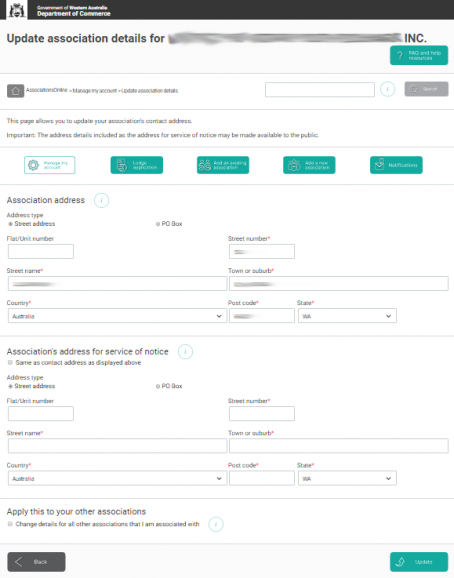Viewport: 454px width, 578px height.
Task: Click info icon beside Change details checkbox
Action: click(x=216, y=524)
